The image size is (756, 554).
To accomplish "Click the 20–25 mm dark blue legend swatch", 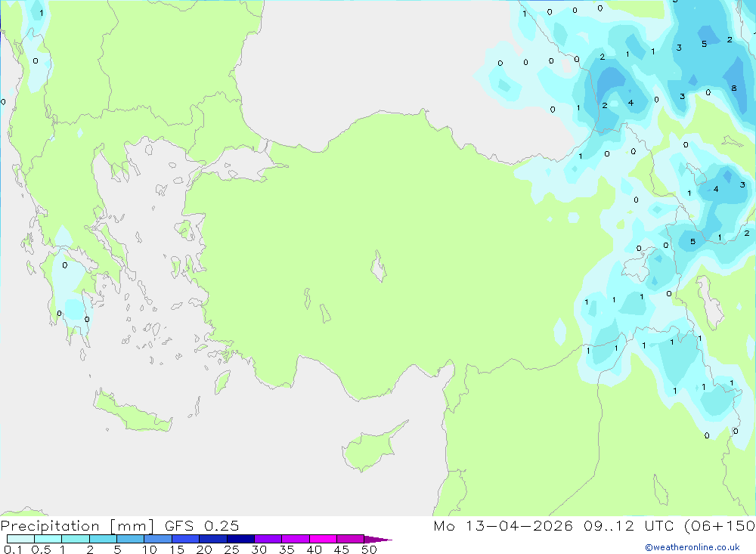I will [213, 539].
